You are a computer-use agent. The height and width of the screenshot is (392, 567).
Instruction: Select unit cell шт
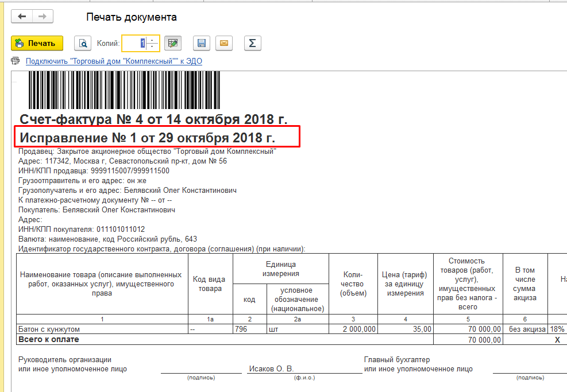coord(297,329)
